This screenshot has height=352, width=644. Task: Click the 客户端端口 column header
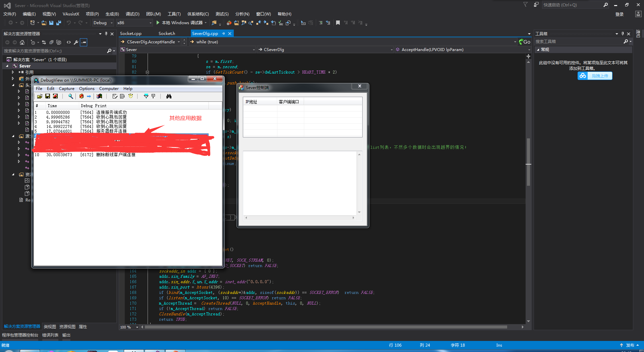290,102
